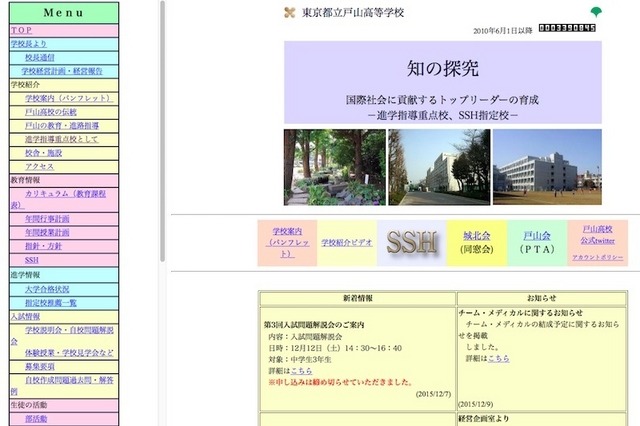Open the SSH banner image

(411, 242)
